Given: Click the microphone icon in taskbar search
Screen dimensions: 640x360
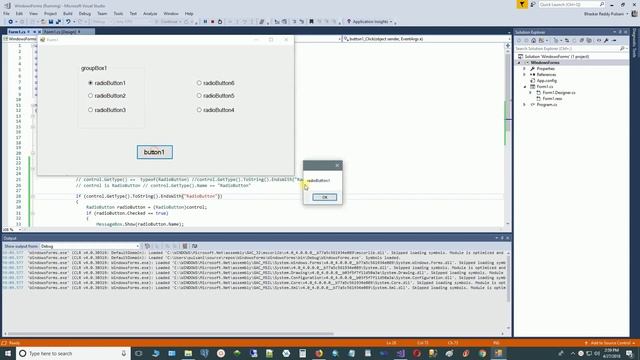Looking at the screenshot, I should click(124, 353).
